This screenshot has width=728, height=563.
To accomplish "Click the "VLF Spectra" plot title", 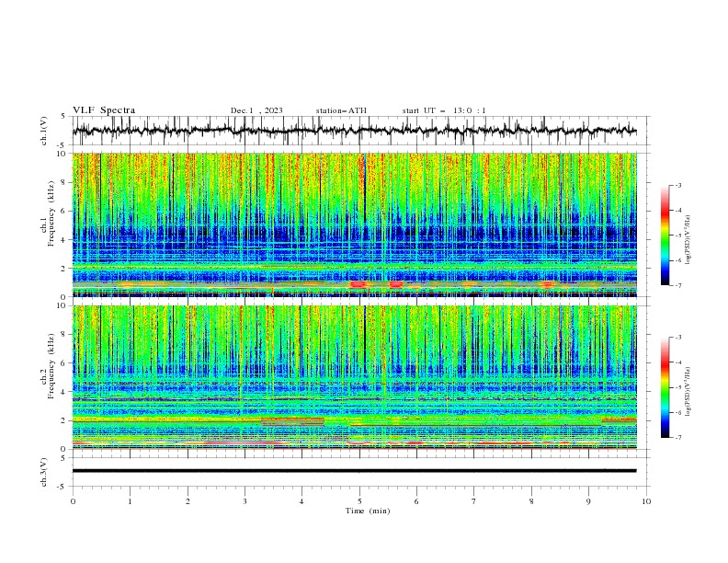I will [104, 110].
